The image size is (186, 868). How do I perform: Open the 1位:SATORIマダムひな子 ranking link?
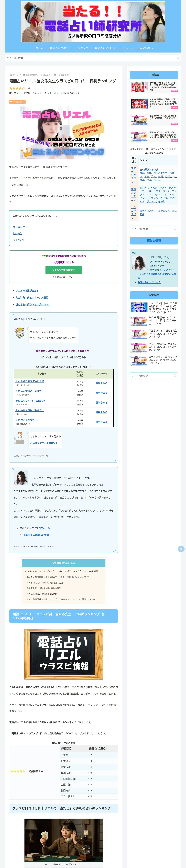30,381
